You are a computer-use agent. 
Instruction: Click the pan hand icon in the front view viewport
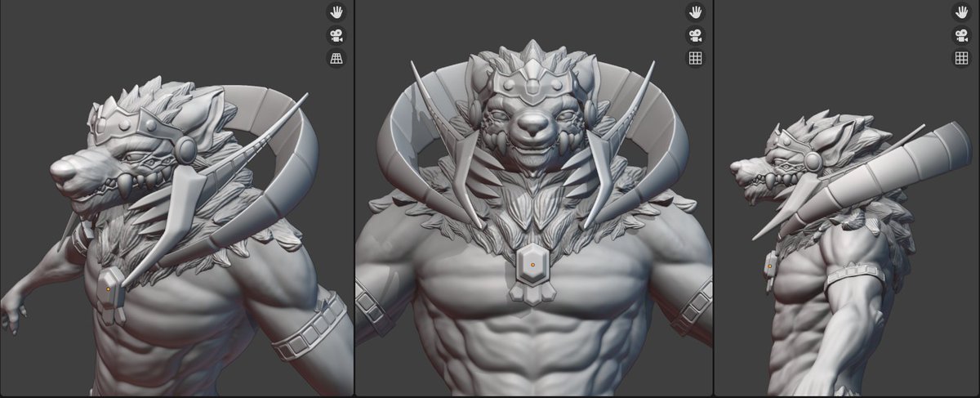tap(695, 11)
